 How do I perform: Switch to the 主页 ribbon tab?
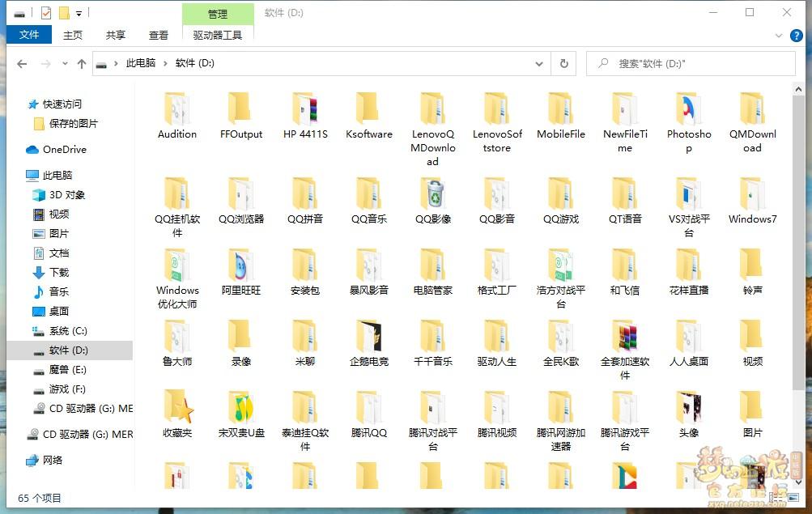point(73,35)
